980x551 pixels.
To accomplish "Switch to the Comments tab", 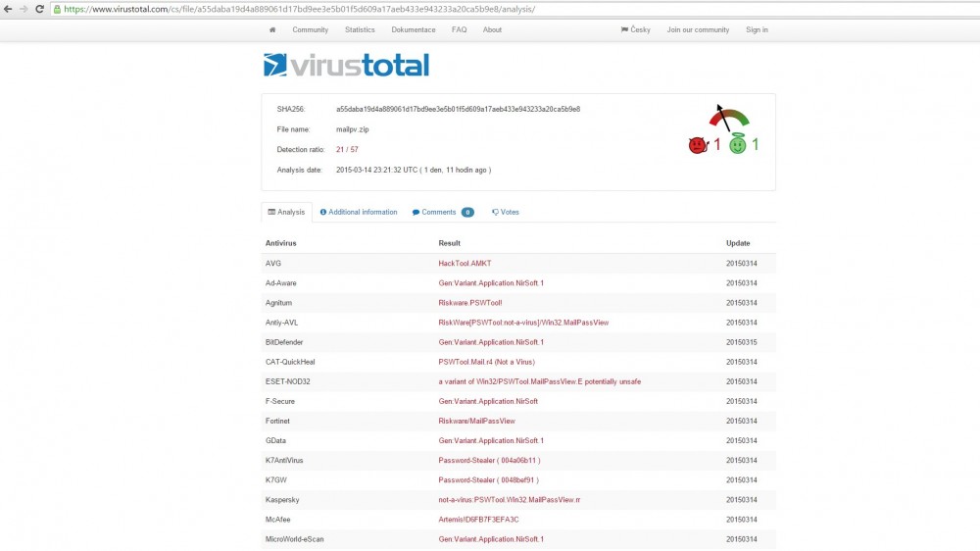I will [442, 212].
